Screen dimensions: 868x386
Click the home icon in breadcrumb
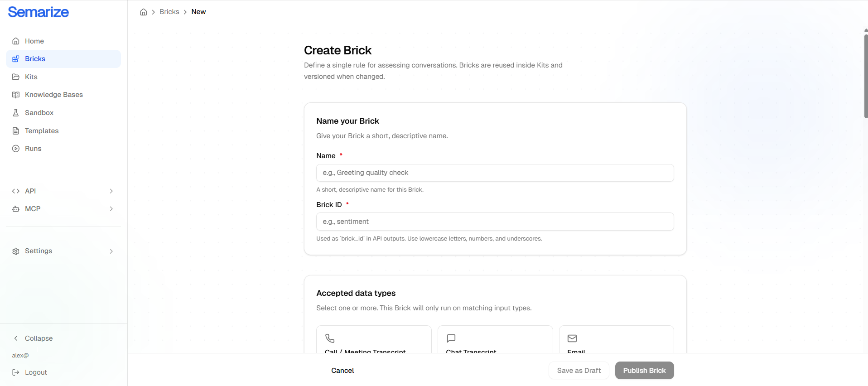click(x=143, y=12)
